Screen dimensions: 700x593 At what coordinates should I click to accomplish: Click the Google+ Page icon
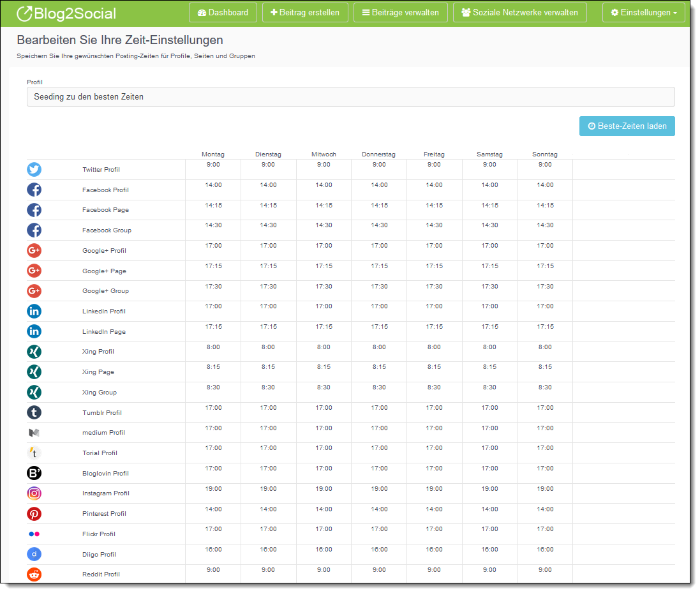point(34,271)
